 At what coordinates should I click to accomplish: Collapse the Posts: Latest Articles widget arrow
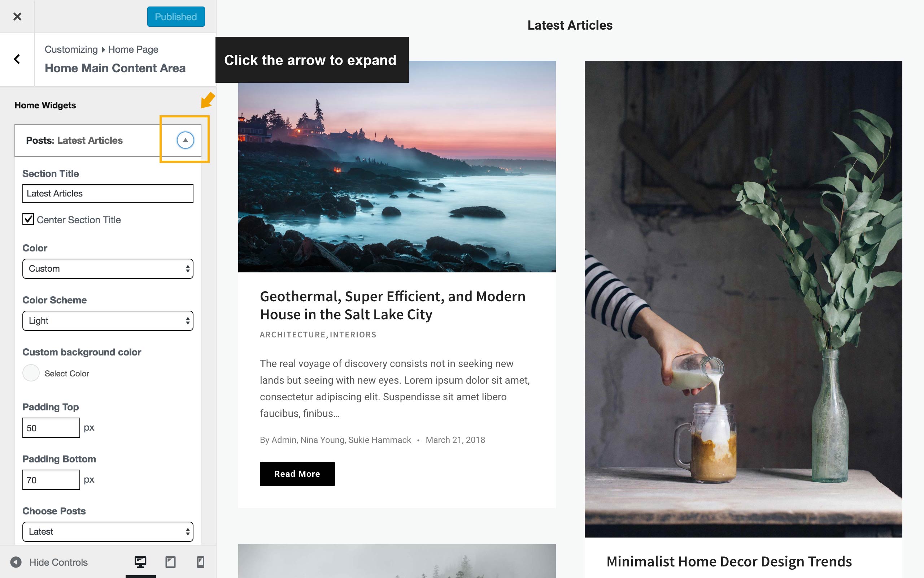tap(185, 140)
